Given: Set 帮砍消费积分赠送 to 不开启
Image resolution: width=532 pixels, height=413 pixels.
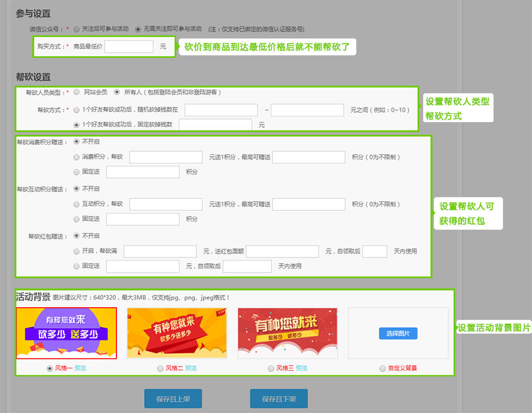Looking at the screenshot, I should pos(77,142).
